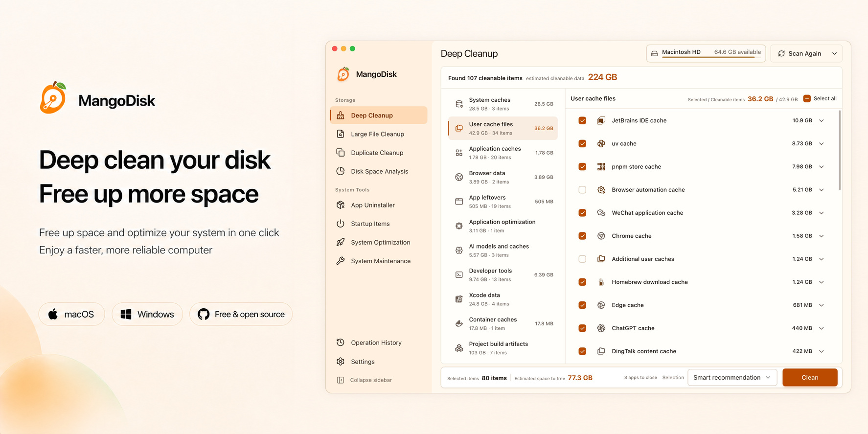Open the App Uninstaller icon in the sidebar
The height and width of the screenshot is (434, 868).
pos(341,205)
